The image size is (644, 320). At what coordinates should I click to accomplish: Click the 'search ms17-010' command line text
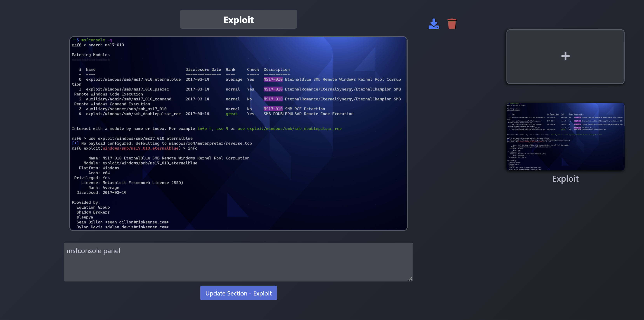(x=106, y=45)
